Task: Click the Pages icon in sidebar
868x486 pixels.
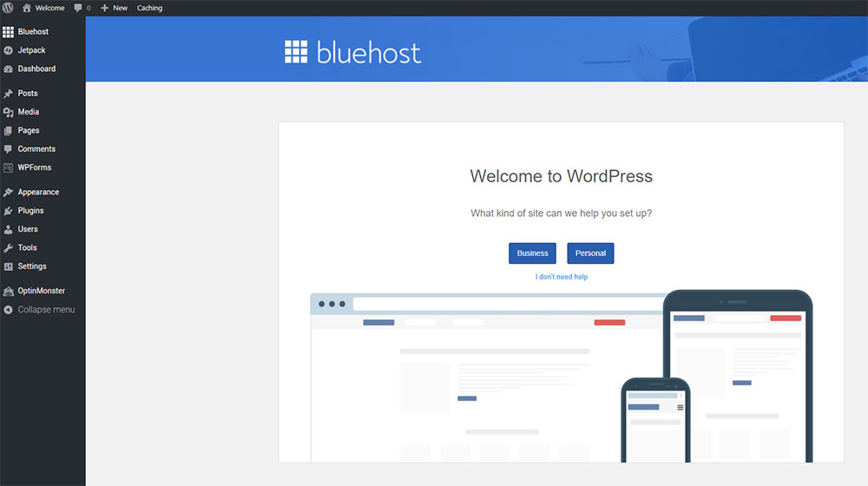Action: tap(8, 131)
